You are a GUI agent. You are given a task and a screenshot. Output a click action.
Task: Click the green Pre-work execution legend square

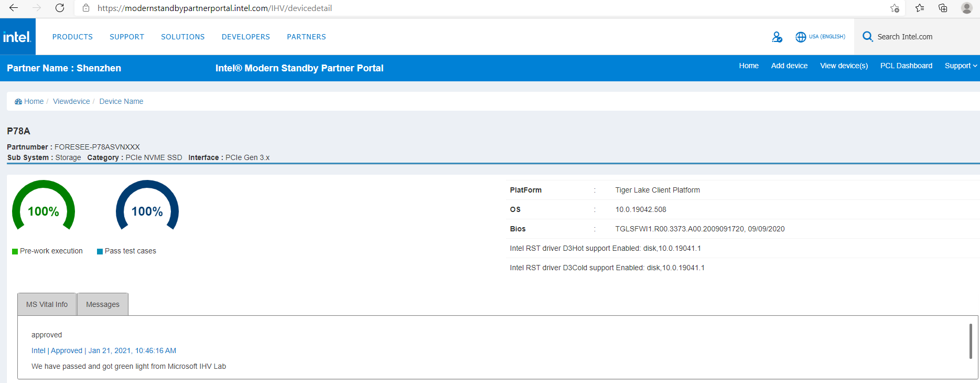click(15, 251)
